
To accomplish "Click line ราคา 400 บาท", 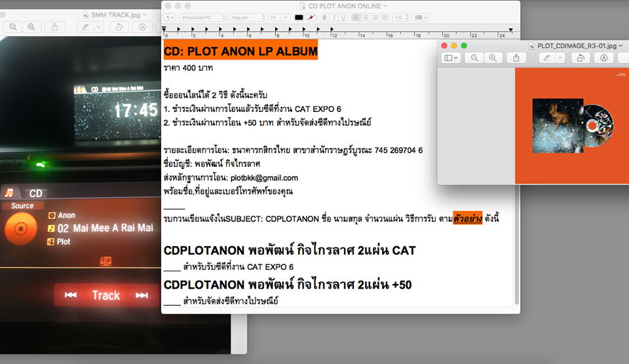I will (x=188, y=67).
